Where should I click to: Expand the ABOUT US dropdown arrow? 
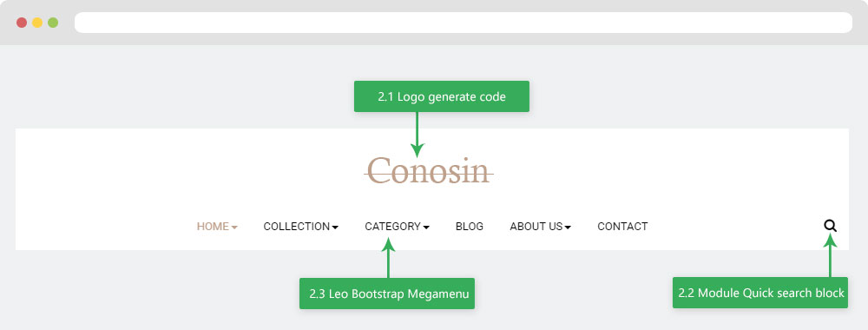coord(568,227)
